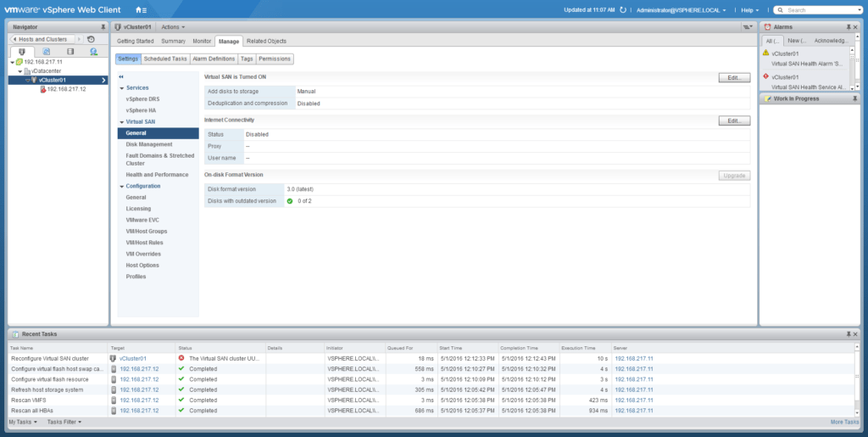
Task: Open the Home menu icon
Action: [141, 10]
